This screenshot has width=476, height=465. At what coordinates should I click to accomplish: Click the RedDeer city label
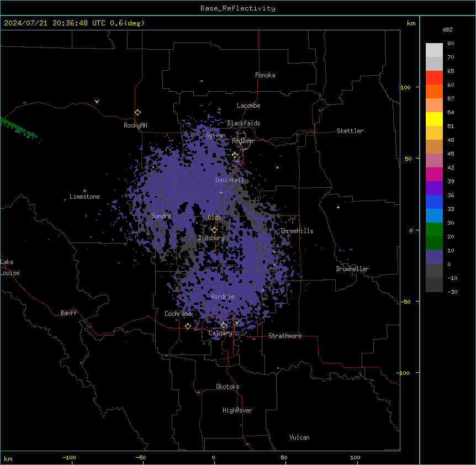[x=243, y=141]
